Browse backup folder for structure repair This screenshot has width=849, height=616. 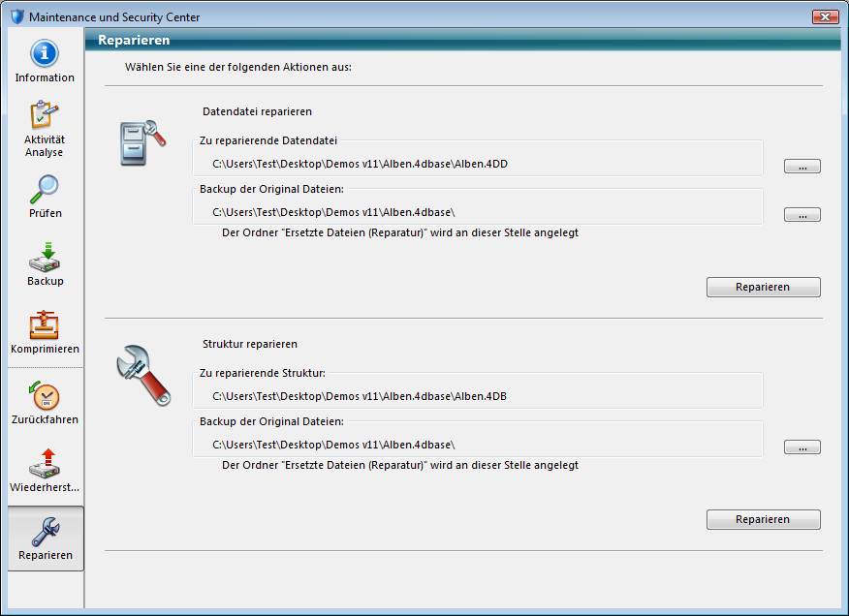(x=802, y=447)
